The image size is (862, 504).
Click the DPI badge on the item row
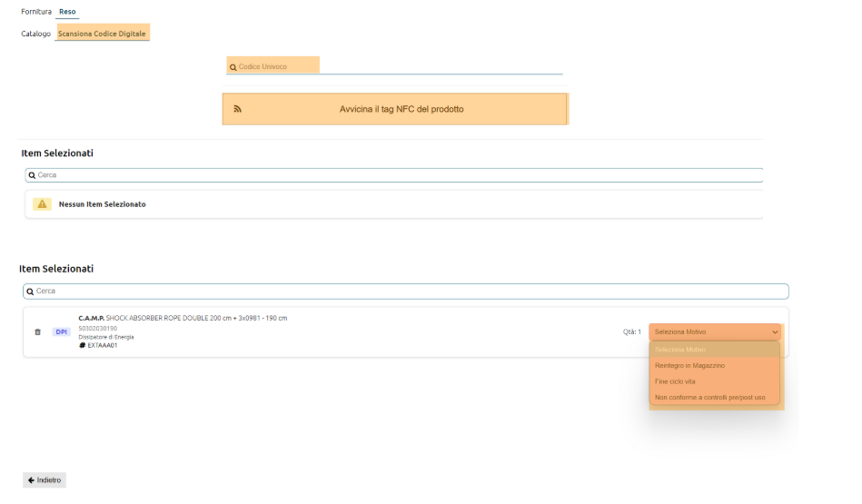61,332
